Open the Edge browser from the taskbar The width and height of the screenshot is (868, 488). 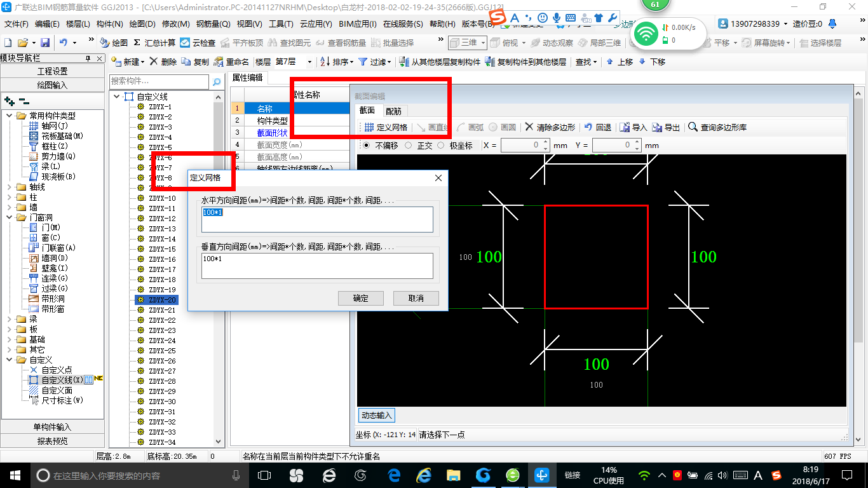pos(393,475)
